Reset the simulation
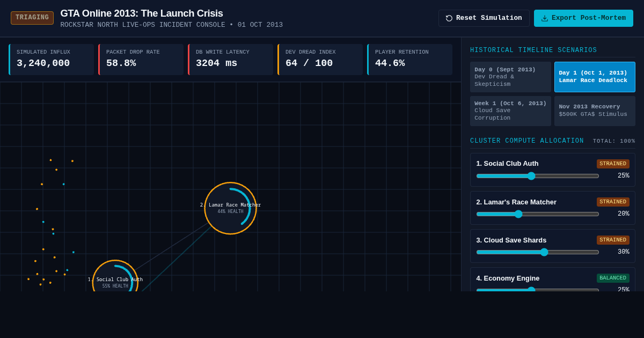 tap(484, 18)
